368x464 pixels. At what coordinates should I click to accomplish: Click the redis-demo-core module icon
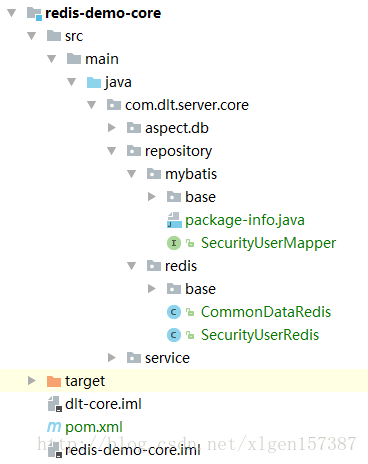[x=34, y=14]
